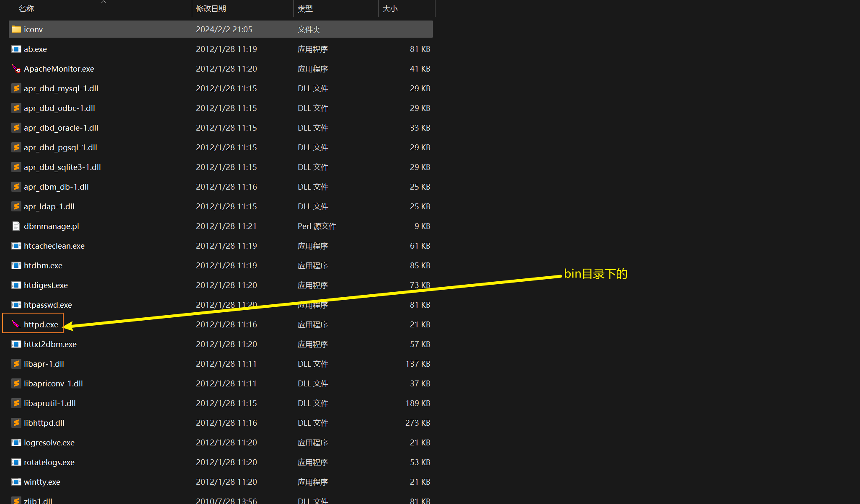Select the logresolve.exe file row
860x504 pixels.
point(49,442)
